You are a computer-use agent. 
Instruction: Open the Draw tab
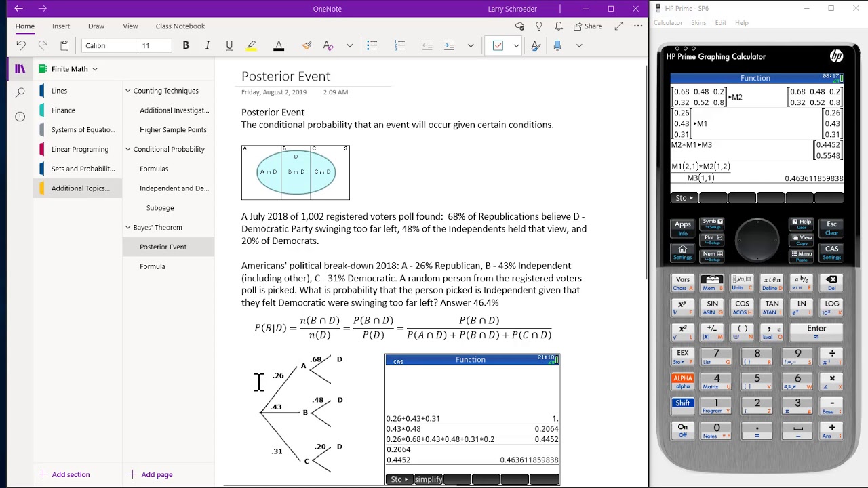point(96,26)
